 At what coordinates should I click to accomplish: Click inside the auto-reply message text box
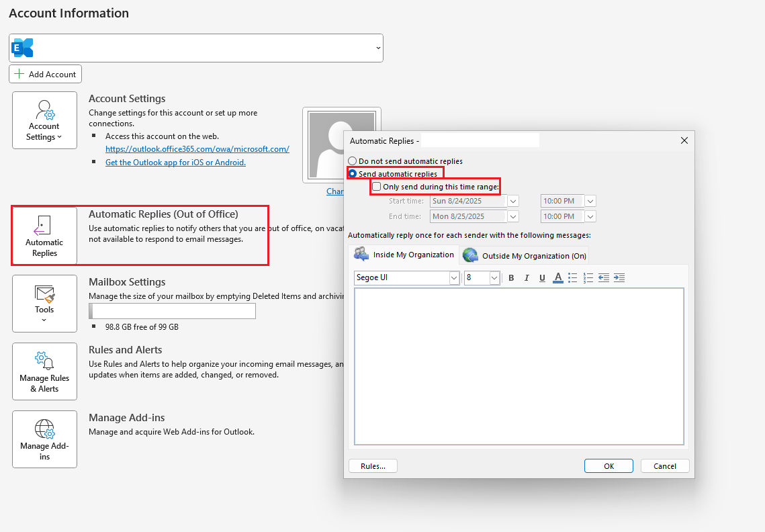519,367
